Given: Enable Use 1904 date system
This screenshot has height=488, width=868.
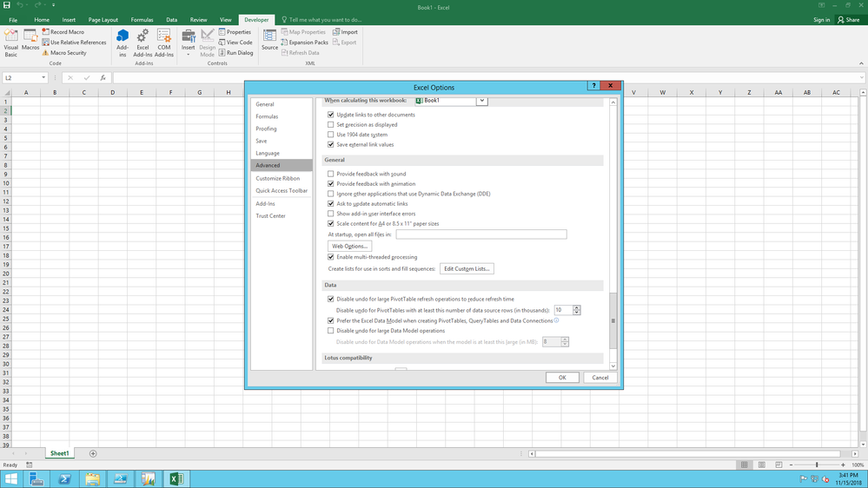Looking at the screenshot, I should pyautogui.click(x=331, y=135).
